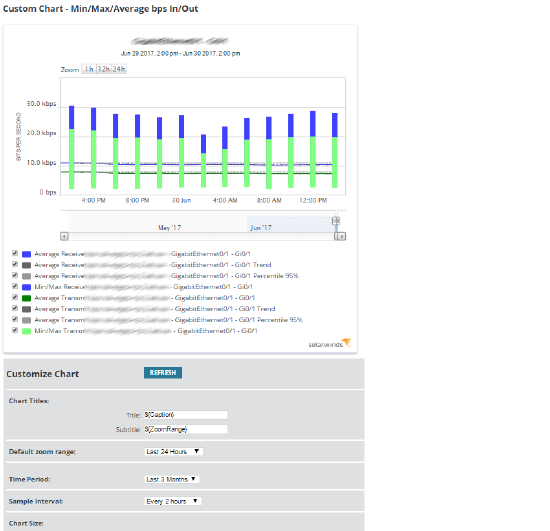Click light green Min/Max Transmit legend swatch
The height and width of the screenshot is (531, 550).
27,331
